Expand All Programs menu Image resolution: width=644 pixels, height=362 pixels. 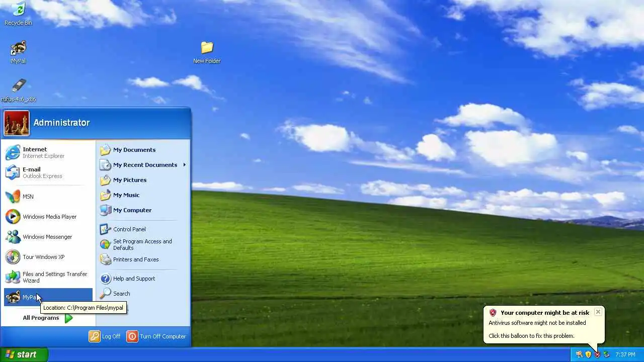48,318
